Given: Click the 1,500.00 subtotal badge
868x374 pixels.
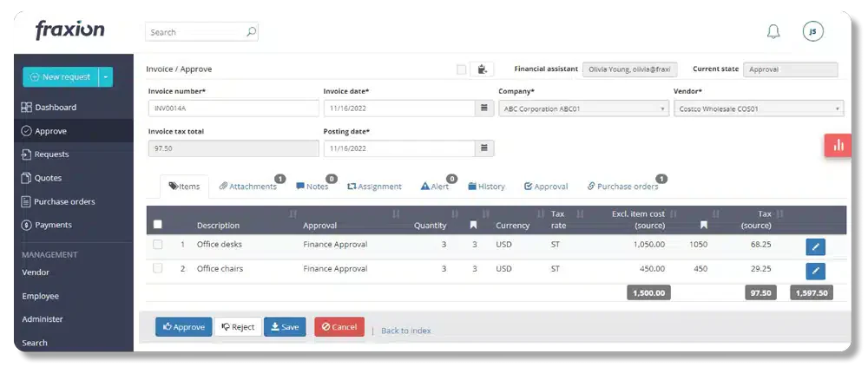Looking at the screenshot, I should [x=648, y=292].
